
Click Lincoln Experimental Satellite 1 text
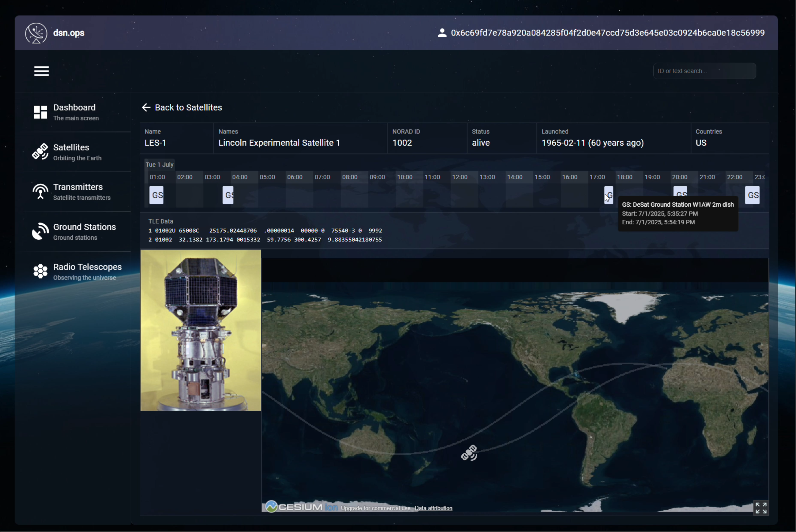point(279,143)
